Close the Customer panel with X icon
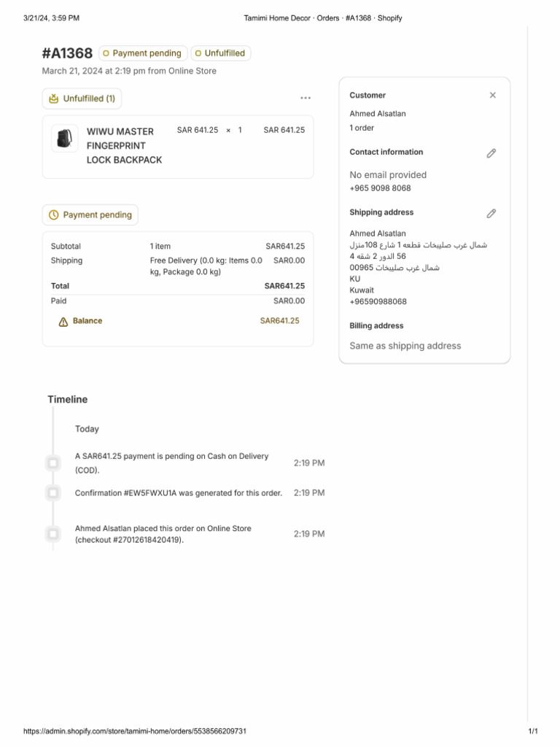560x747 pixels. point(493,96)
